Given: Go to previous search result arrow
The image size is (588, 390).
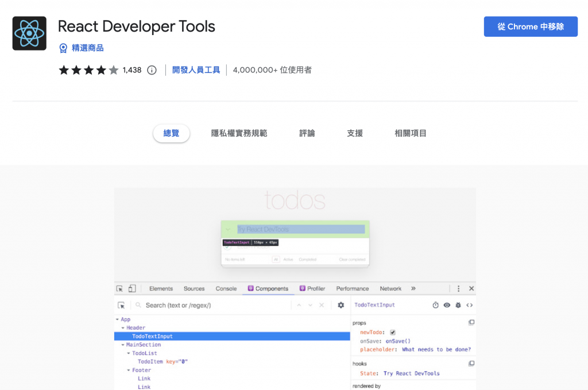Looking at the screenshot, I should 299,305.
